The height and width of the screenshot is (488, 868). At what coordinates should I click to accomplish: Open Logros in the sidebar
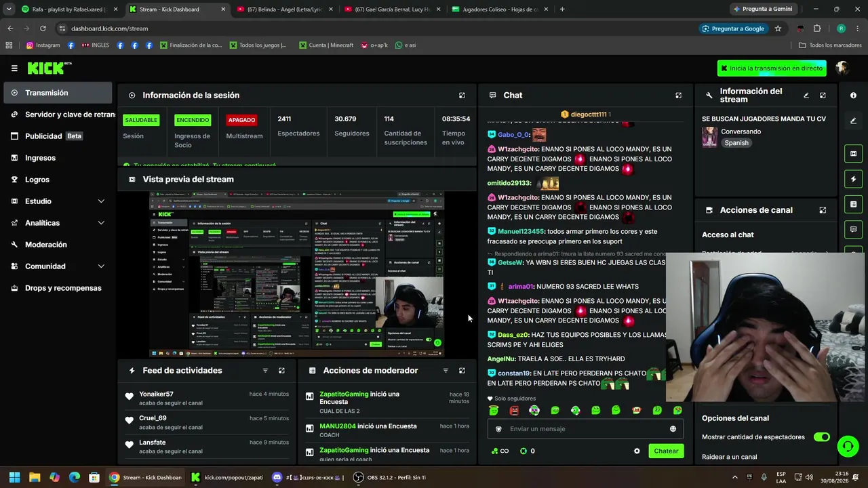[x=58, y=180]
